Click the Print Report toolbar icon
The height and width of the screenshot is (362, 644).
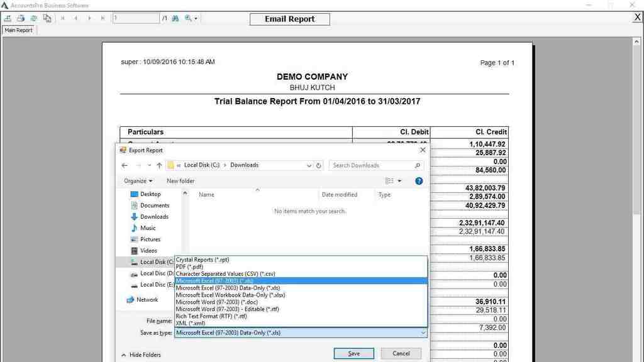click(x=21, y=18)
